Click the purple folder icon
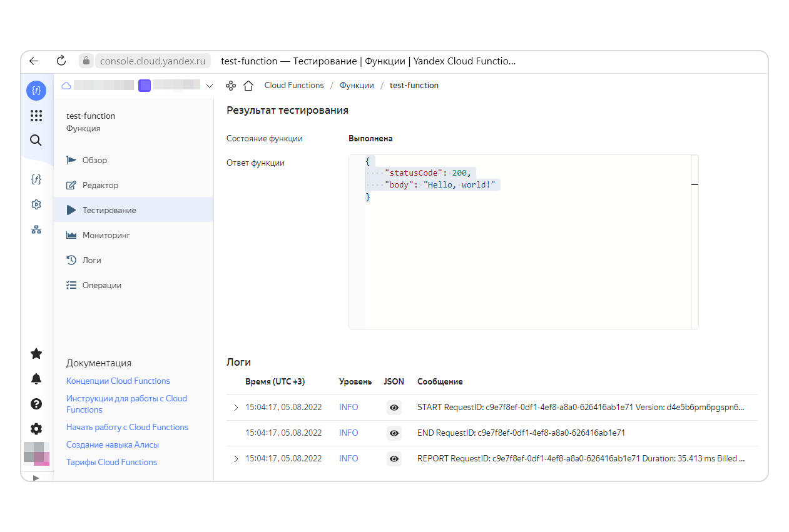The width and height of the screenshot is (789, 532). (x=145, y=86)
